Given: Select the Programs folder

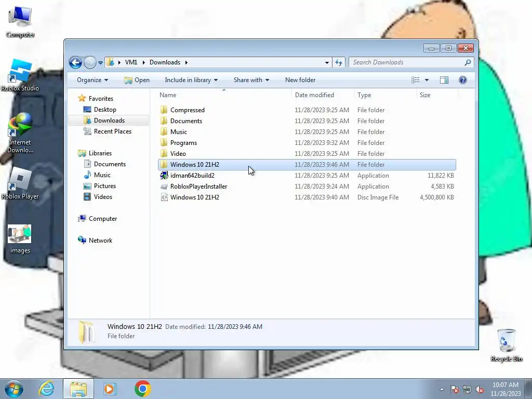Looking at the screenshot, I should click(307, 143).
